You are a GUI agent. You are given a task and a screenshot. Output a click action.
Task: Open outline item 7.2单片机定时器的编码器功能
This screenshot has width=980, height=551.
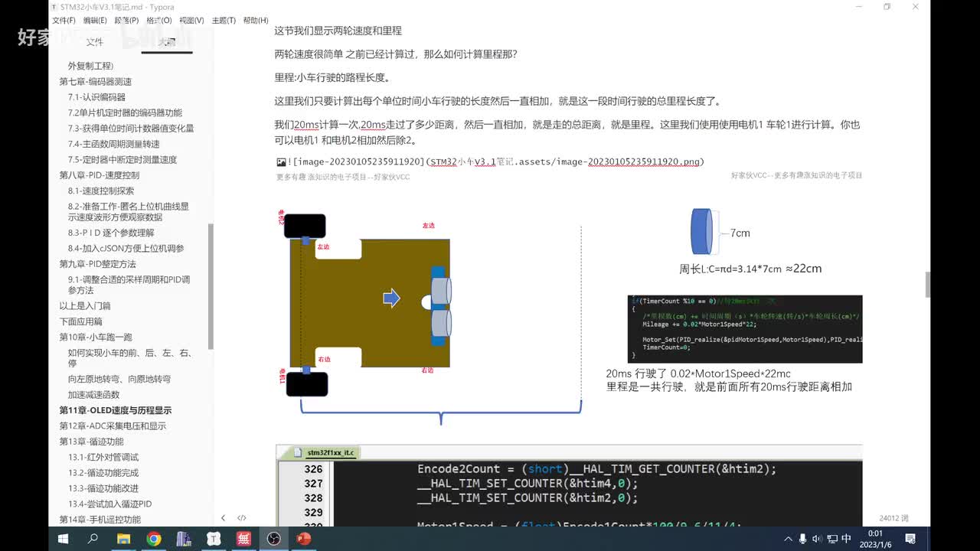(125, 112)
